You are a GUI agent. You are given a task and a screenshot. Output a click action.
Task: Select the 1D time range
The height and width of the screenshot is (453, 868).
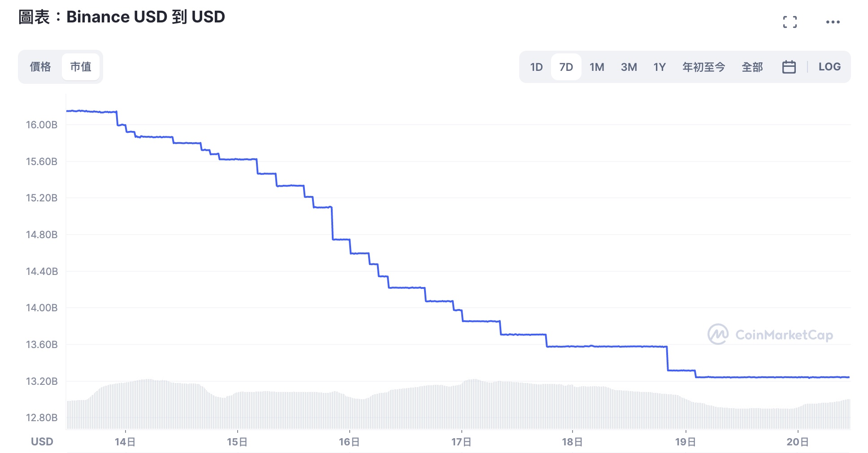[x=536, y=67]
